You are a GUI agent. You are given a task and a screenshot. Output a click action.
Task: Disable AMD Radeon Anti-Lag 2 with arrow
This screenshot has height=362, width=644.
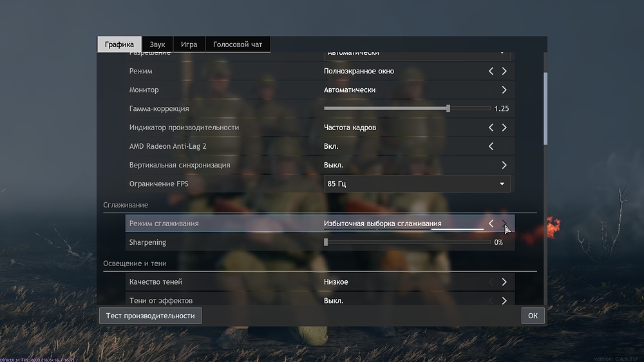pos(491,146)
